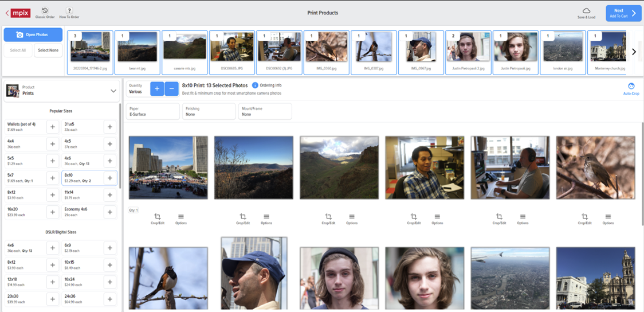Click Crop/Edit under the bear mountain photo
644x312 pixels.
[x=243, y=217]
